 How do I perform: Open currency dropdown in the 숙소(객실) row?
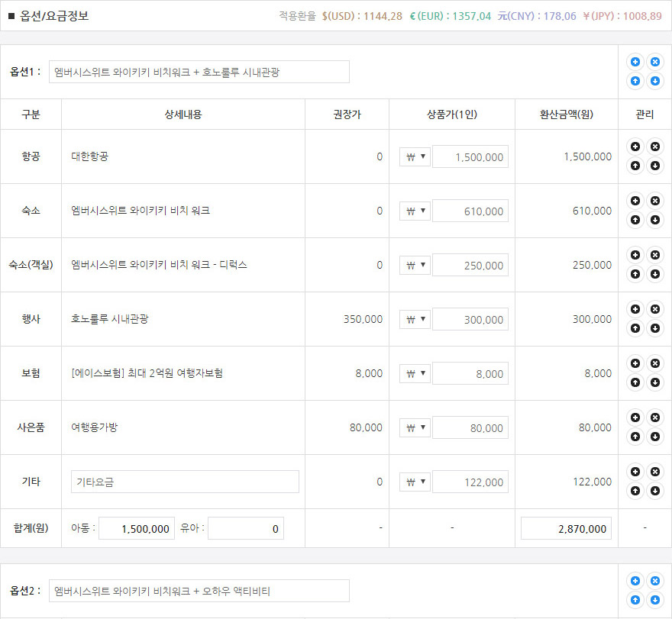point(415,265)
